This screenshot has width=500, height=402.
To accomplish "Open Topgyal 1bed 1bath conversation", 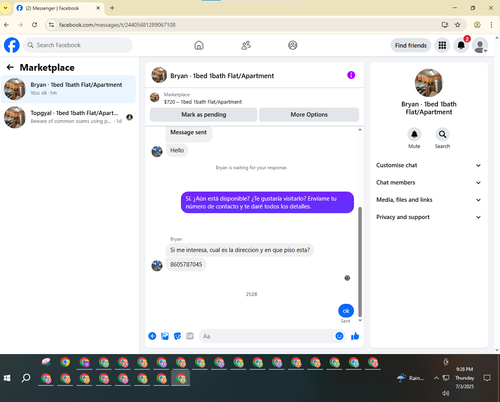I will click(68, 117).
